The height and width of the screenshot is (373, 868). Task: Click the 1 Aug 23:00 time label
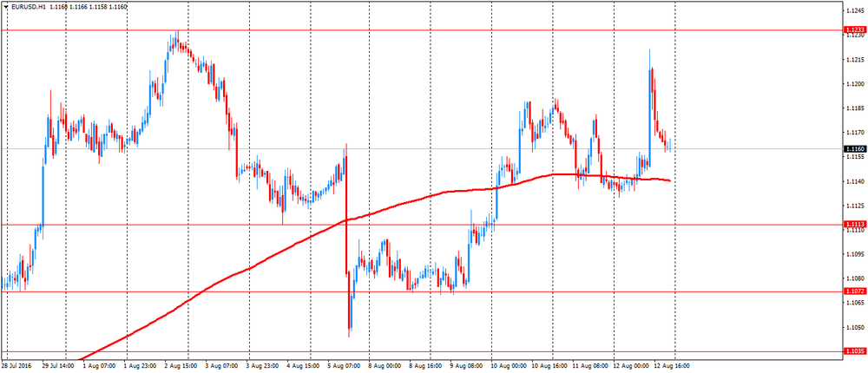[x=138, y=366]
